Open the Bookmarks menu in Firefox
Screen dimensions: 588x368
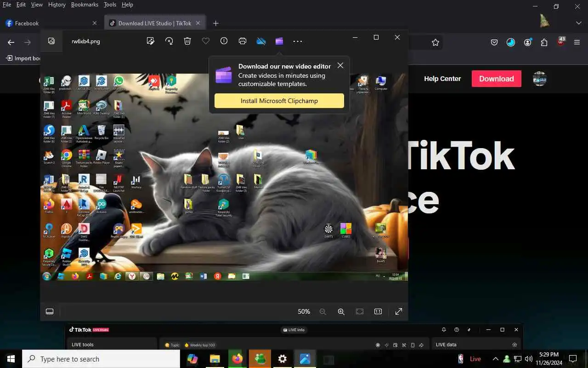[x=85, y=5]
